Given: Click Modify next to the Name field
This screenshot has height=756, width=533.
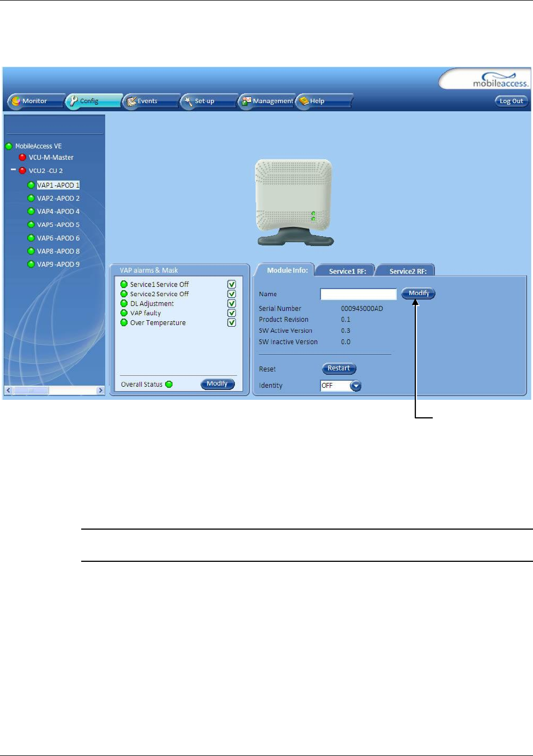Looking at the screenshot, I should (x=419, y=293).
